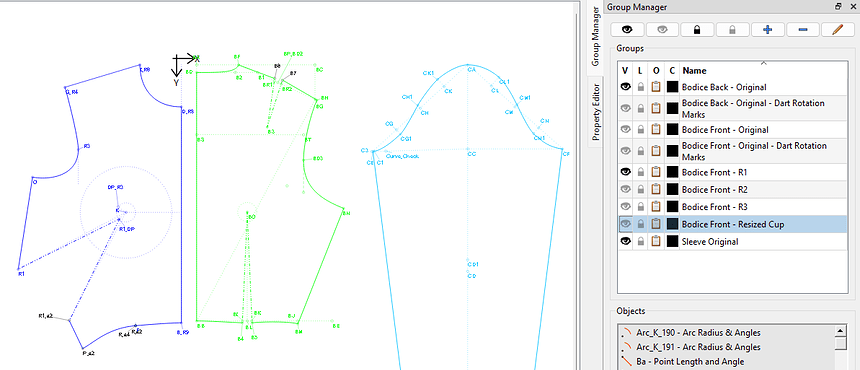Click point P_a2 on the blue pattern

pos(83,349)
